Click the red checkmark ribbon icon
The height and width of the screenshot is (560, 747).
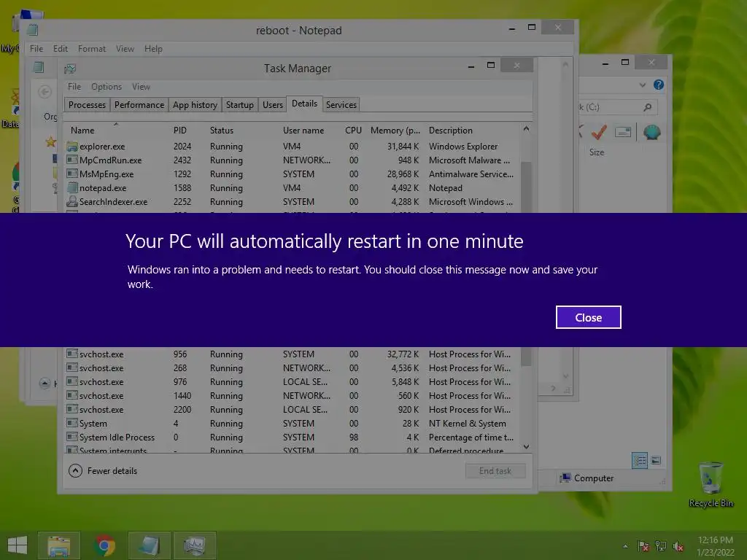click(598, 132)
